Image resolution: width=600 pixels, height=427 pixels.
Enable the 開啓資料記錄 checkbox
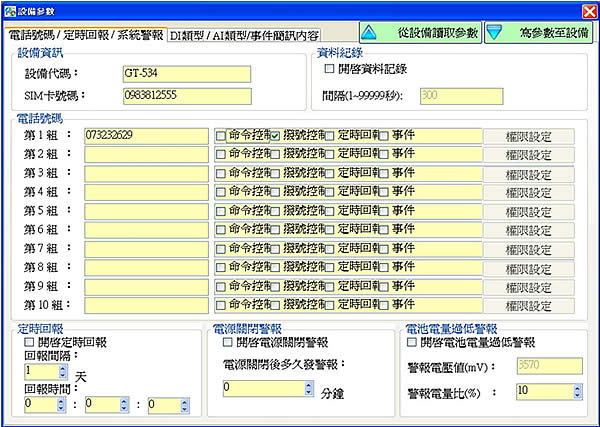pyautogui.click(x=330, y=70)
